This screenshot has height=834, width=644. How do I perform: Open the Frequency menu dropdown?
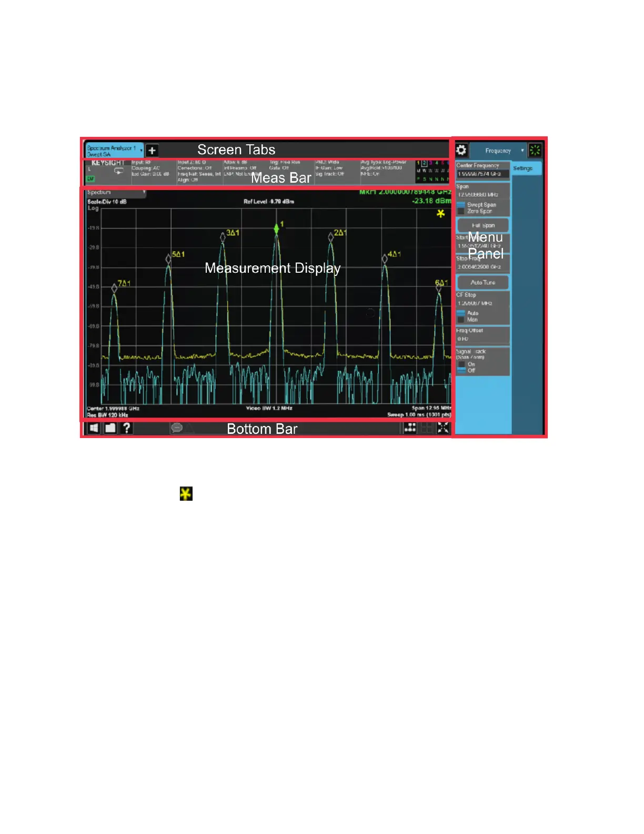(x=498, y=151)
